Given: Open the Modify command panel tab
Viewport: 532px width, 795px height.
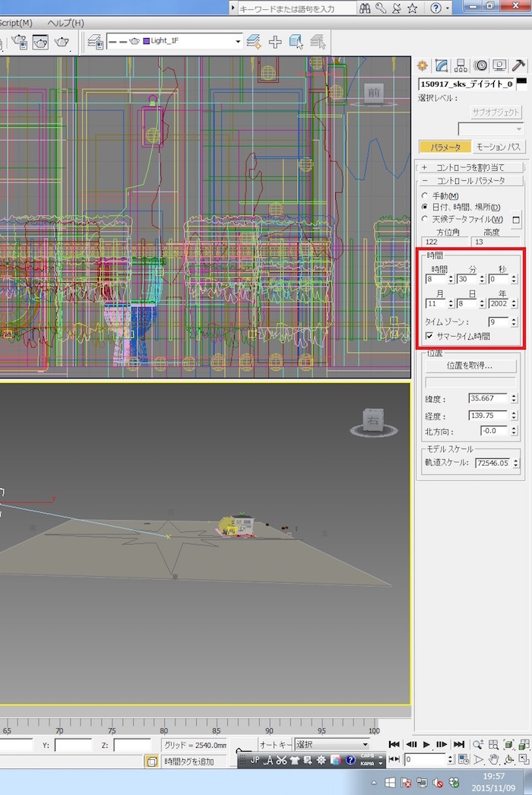Looking at the screenshot, I should (x=442, y=65).
